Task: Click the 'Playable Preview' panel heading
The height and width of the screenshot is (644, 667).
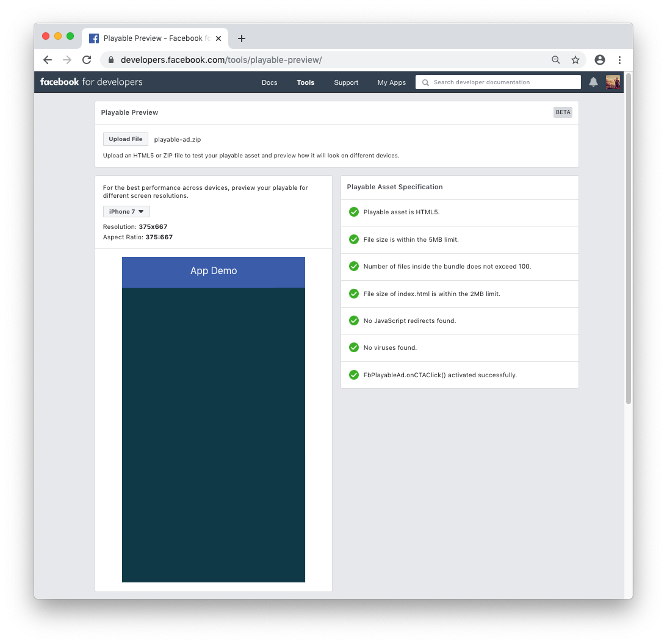Action: click(x=129, y=112)
